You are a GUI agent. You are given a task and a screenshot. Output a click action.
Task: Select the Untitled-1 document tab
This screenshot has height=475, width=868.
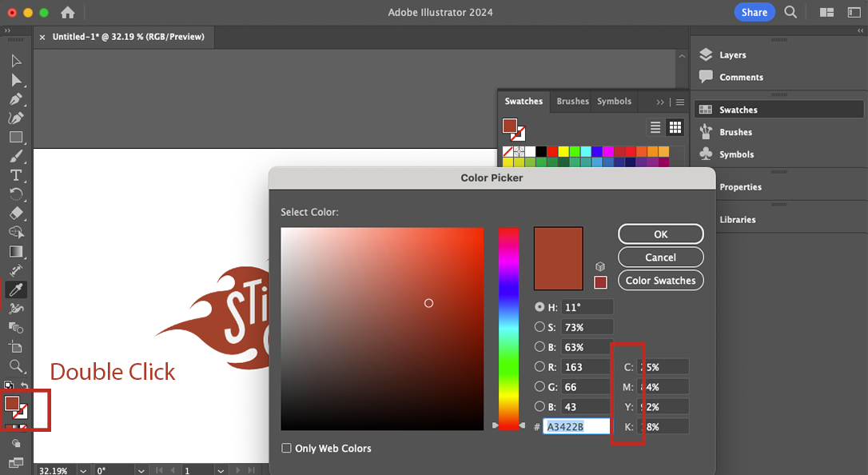[x=129, y=37]
